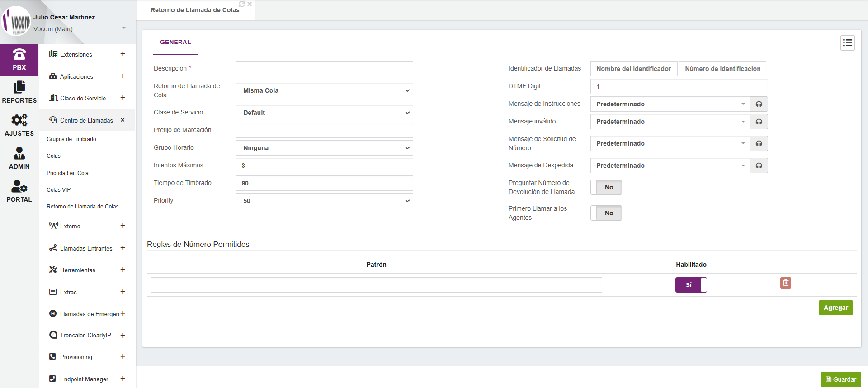Toggle Preguntar Número de Devolución de Llamada
Viewport: 868px width, 388px height.
coord(606,187)
